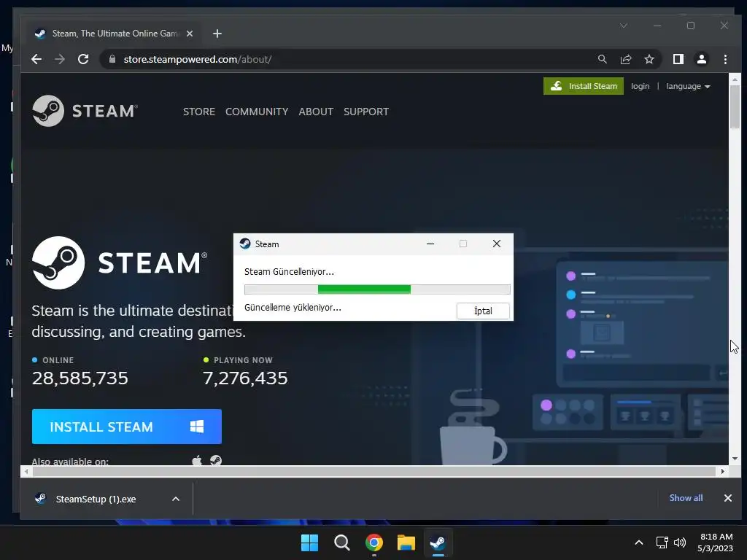Switch to Chrome from the taskbar

point(374,542)
